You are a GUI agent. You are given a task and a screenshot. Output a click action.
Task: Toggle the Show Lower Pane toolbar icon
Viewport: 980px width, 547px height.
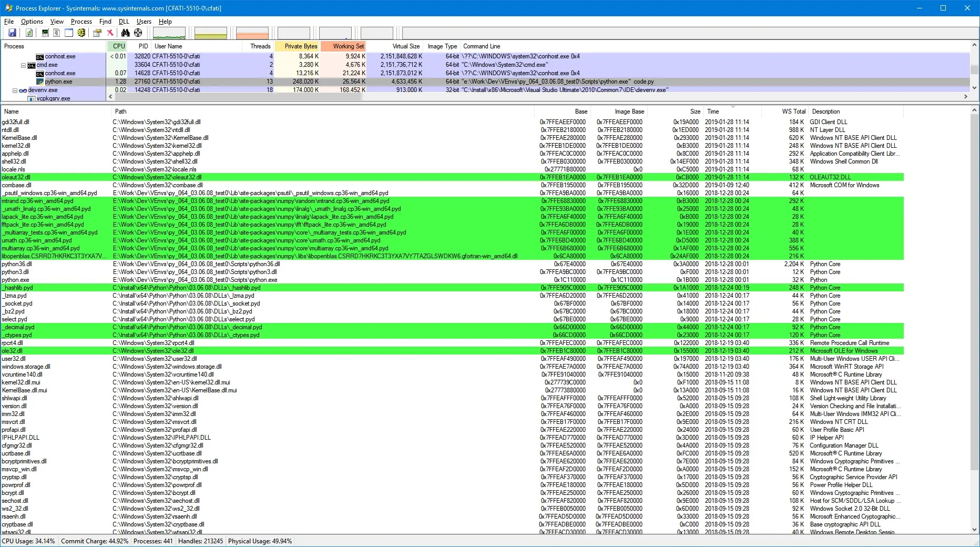click(x=69, y=33)
